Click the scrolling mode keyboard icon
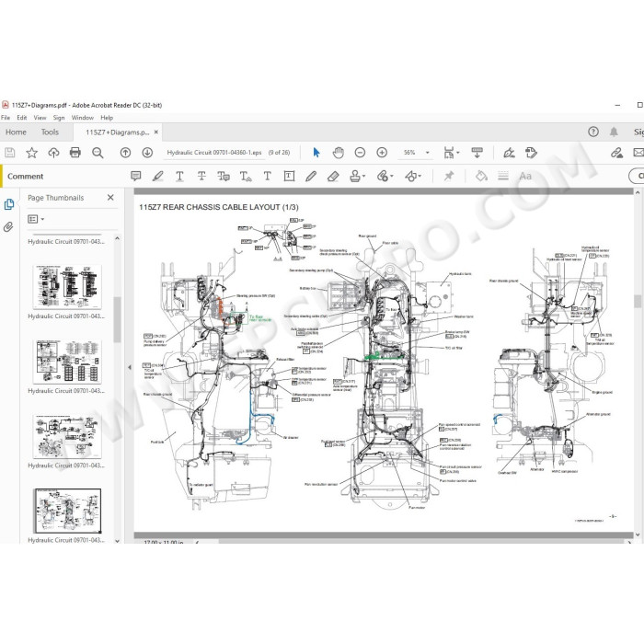Image resolution: width=644 pixels, height=644 pixels. 477,153
